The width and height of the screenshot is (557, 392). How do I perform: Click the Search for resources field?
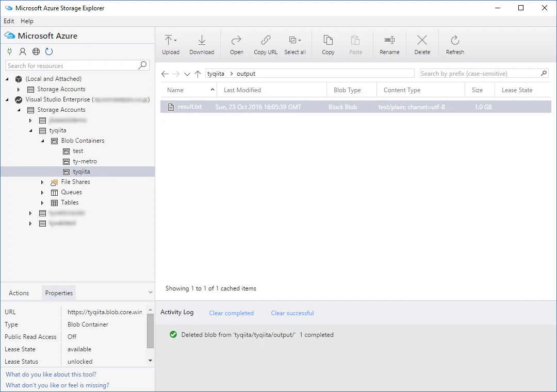tap(77, 65)
